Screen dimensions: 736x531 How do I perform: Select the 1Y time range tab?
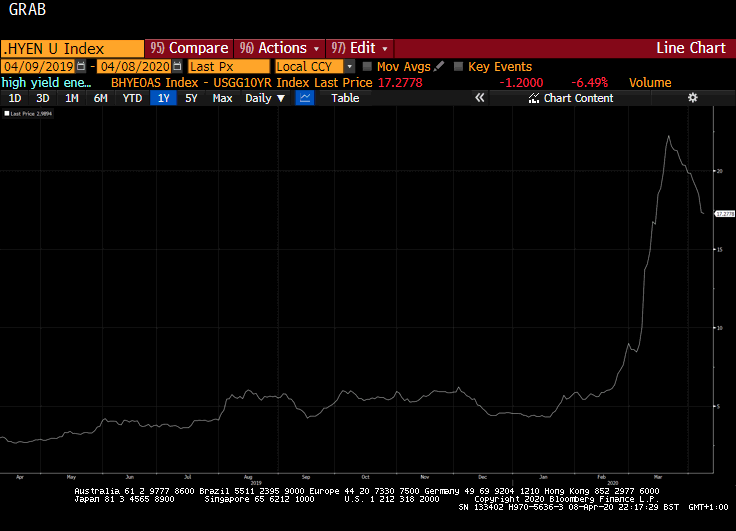click(163, 98)
